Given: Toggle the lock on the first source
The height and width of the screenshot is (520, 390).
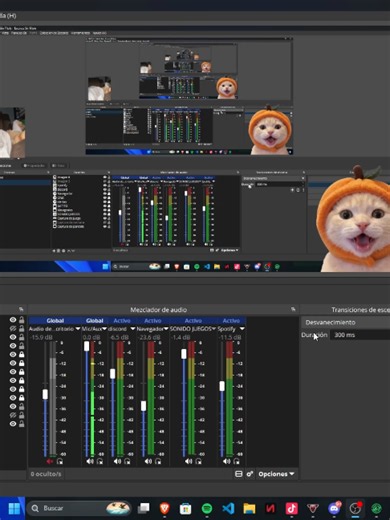Looking at the screenshot, I should 22,320.
